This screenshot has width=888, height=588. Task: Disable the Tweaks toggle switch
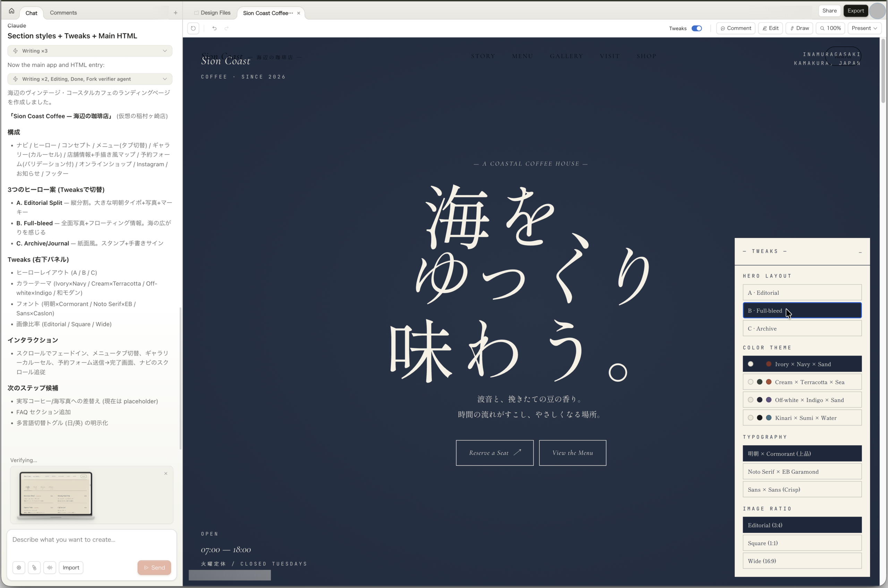[x=697, y=28]
